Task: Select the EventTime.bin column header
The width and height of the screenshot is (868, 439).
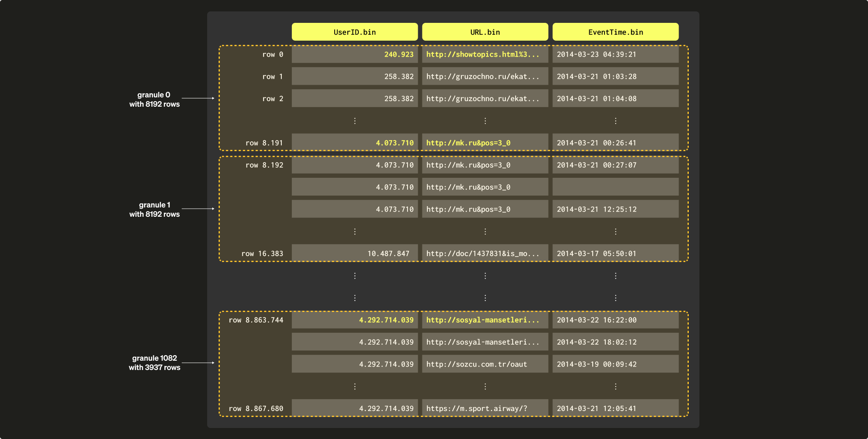Action: pyautogui.click(x=615, y=32)
